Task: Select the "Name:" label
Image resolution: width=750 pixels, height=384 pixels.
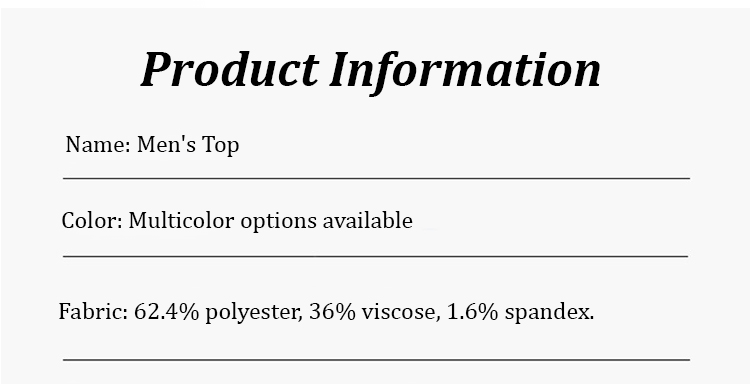Action: coord(98,144)
